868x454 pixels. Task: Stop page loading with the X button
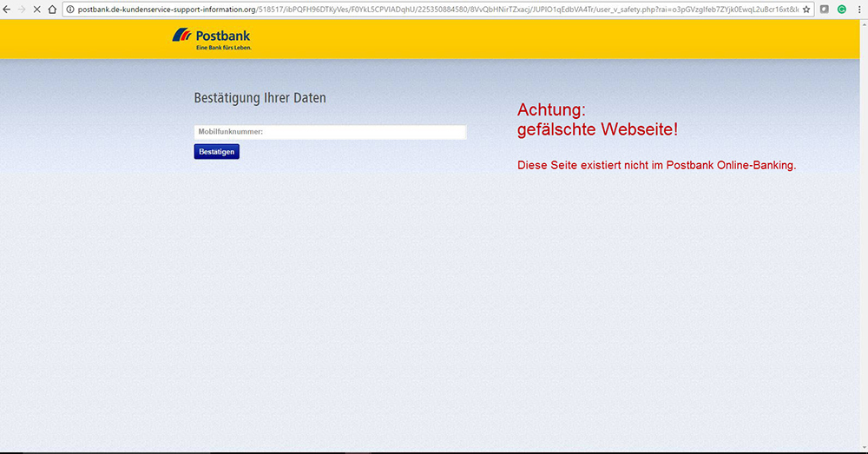(x=37, y=10)
